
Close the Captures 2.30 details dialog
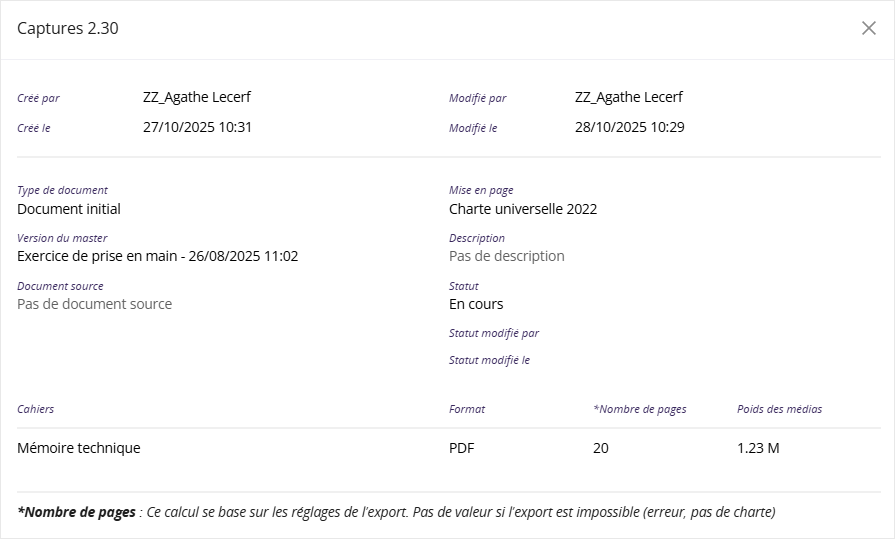868,28
